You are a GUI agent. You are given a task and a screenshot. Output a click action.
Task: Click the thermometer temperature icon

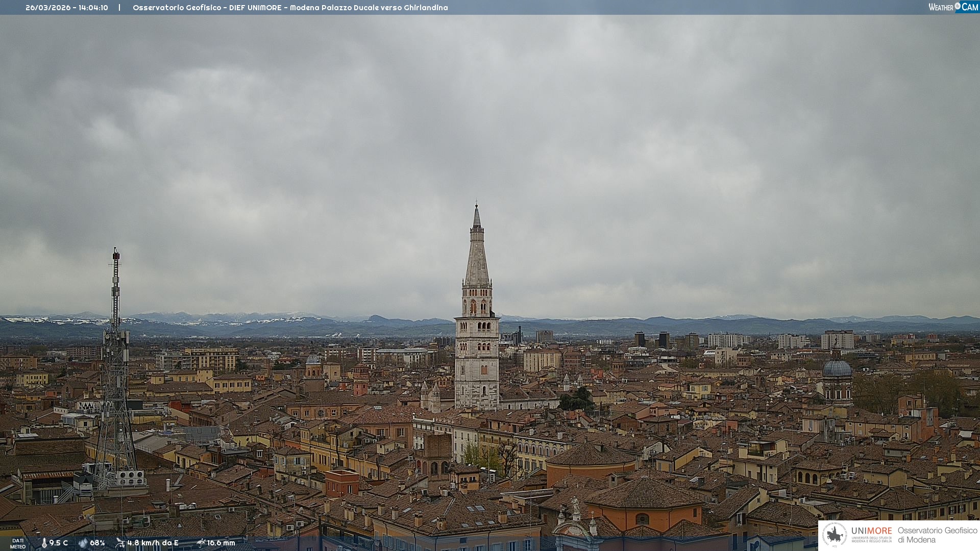pyautogui.click(x=44, y=543)
